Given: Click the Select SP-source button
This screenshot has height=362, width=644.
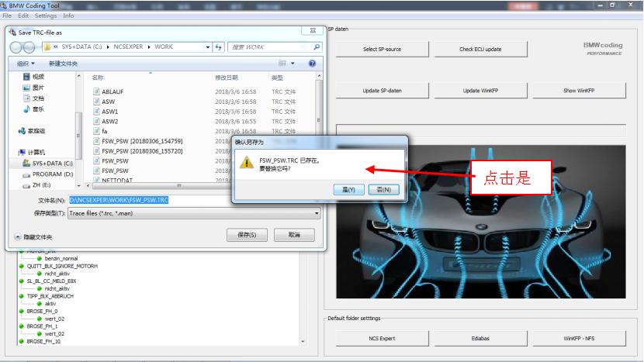Looking at the screenshot, I should pos(382,50).
